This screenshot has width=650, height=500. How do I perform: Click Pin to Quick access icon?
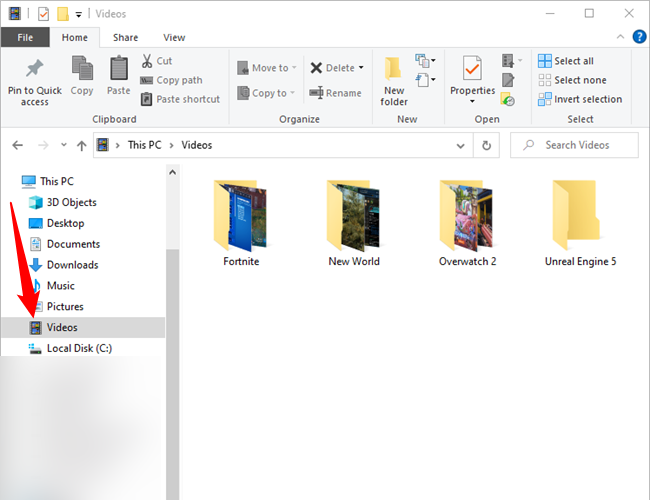[x=34, y=68]
